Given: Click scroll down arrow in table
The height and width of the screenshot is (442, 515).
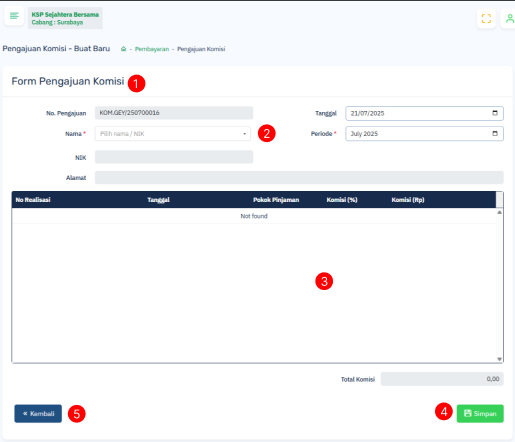Looking at the screenshot, I should click(499, 359).
